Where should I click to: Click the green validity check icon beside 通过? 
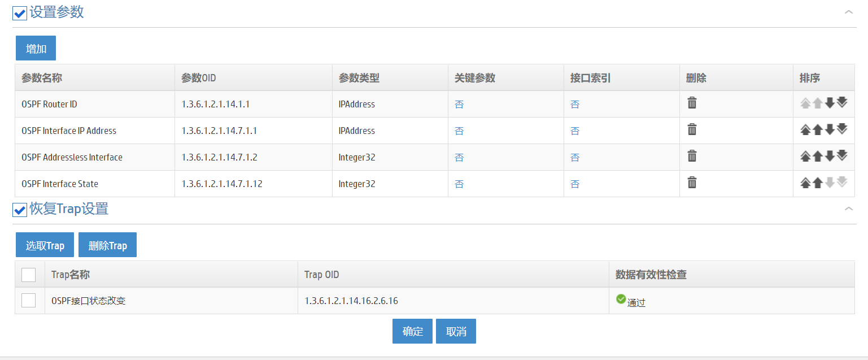pos(621,298)
